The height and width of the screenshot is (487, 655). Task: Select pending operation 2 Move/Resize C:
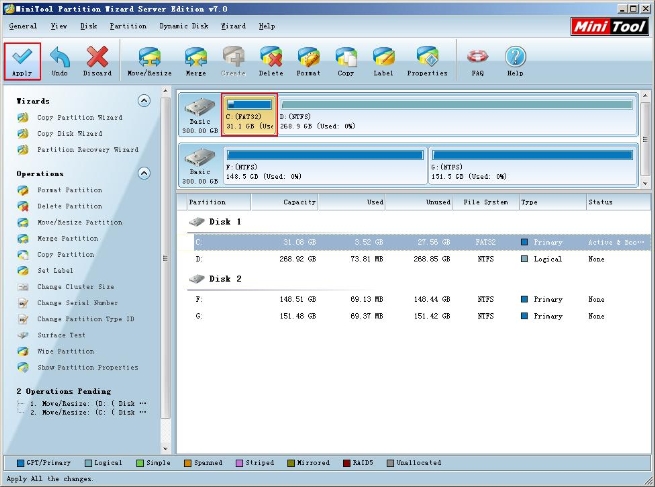pyautogui.click(x=88, y=413)
